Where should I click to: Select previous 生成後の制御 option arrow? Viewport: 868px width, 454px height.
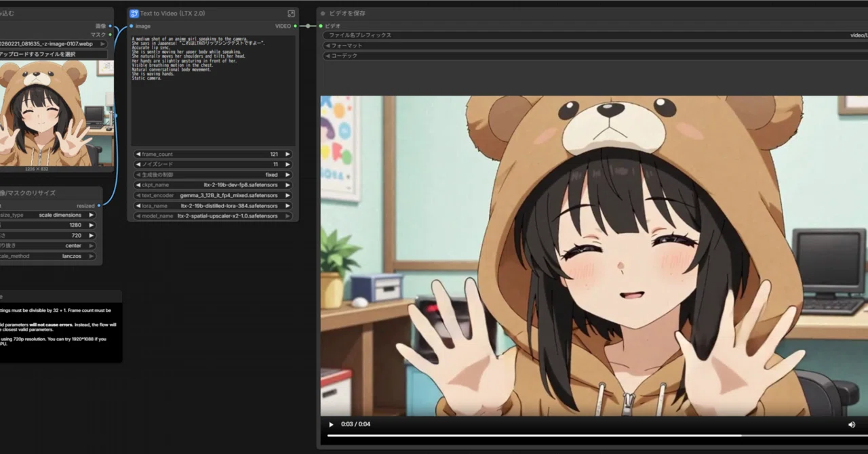tap(138, 175)
